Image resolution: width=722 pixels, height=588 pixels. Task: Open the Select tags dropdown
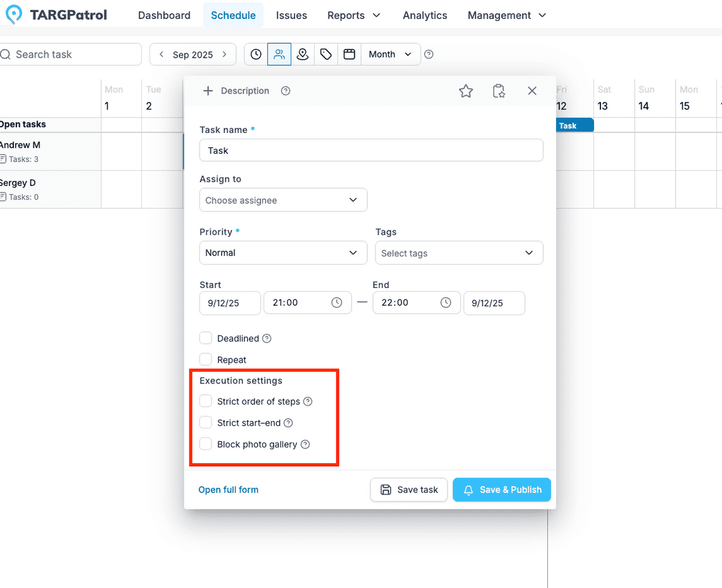tap(459, 253)
